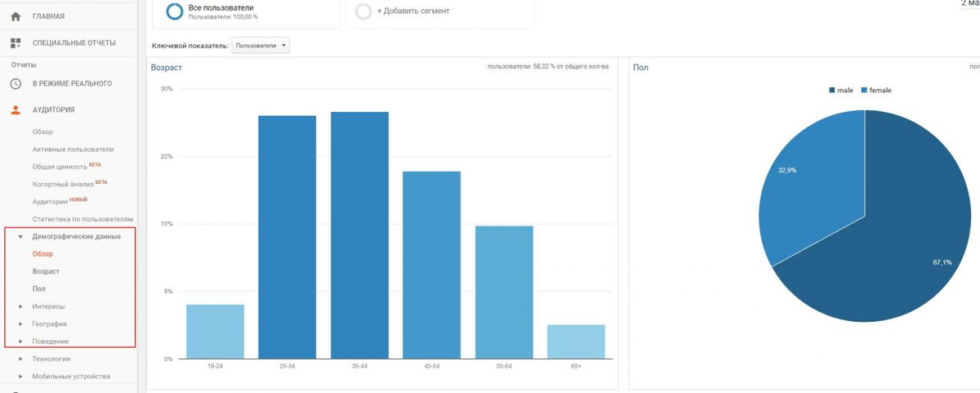Expand the Поведение tree arrow

(x=20, y=342)
